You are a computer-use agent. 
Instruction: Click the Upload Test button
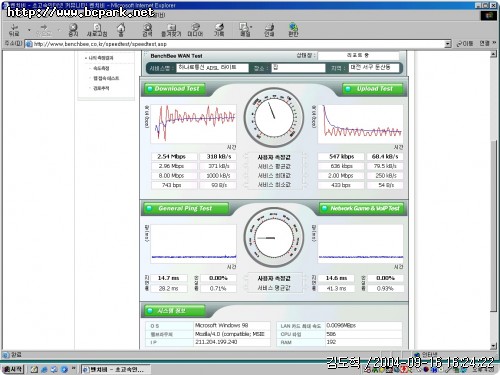[373, 89]
